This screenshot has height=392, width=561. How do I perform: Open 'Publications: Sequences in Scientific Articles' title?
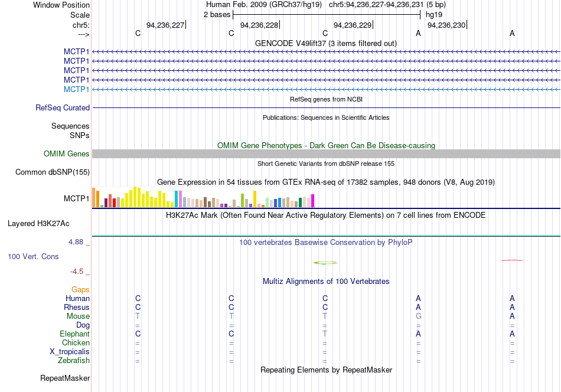click(x=326, y=117)
